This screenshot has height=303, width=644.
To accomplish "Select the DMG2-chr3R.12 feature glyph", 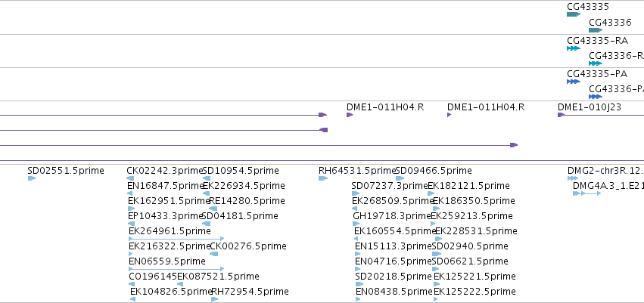I will [573, 178].
